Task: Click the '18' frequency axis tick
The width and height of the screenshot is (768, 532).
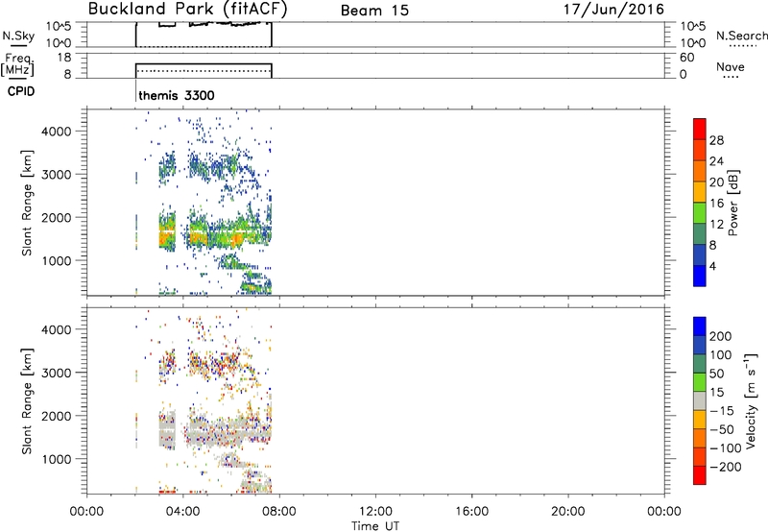Action: click(x=64, y=58)
